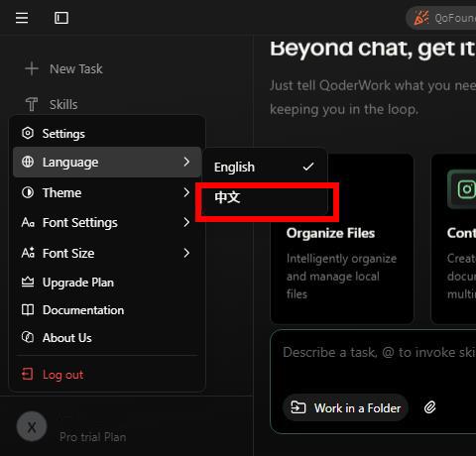Expand the Font Size submenu arrow
The image size is (476, 456).
186,253
